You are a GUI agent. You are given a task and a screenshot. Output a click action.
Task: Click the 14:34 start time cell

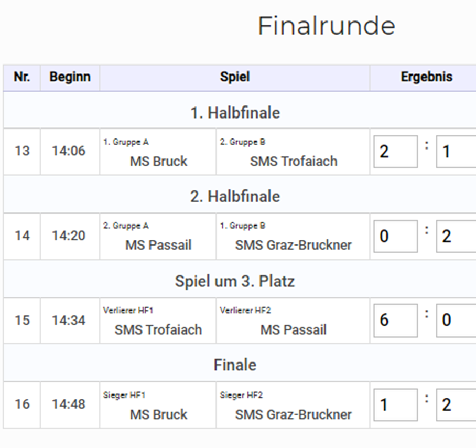tap(69, 321)
